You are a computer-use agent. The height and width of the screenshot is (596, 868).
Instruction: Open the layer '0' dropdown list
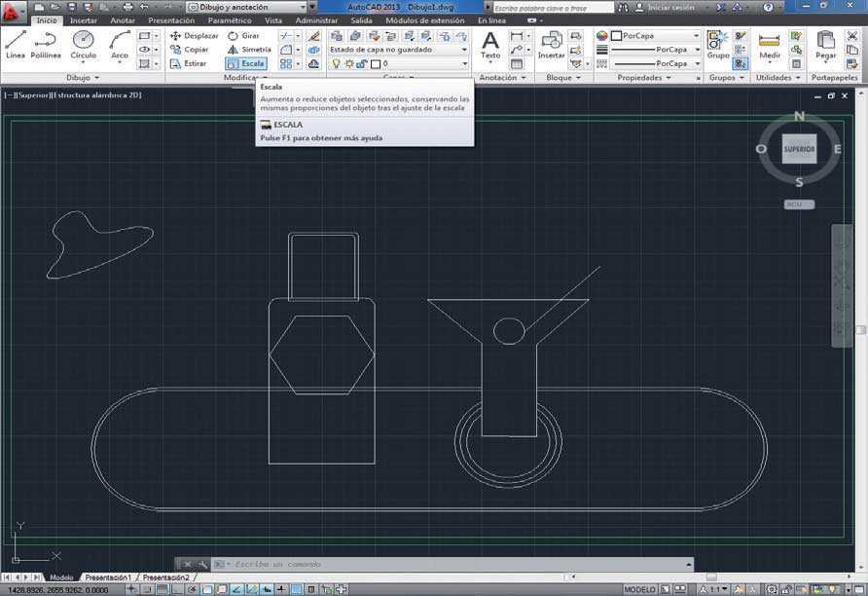[398, 63]
